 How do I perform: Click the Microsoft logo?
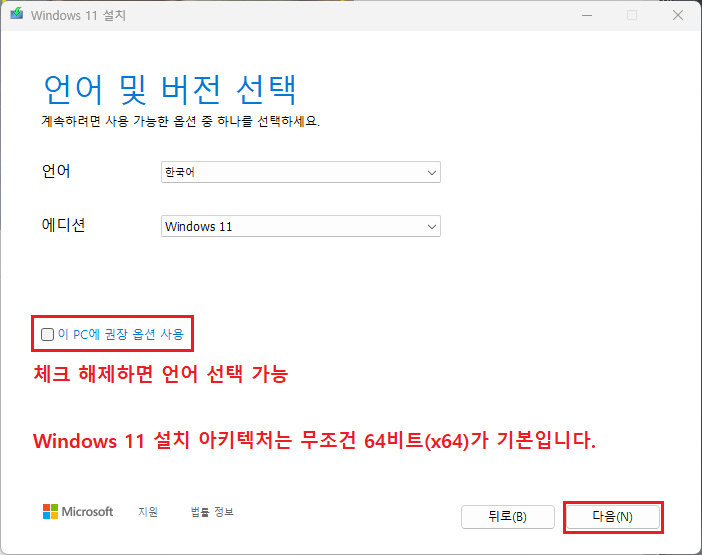[x=78, y=512]
